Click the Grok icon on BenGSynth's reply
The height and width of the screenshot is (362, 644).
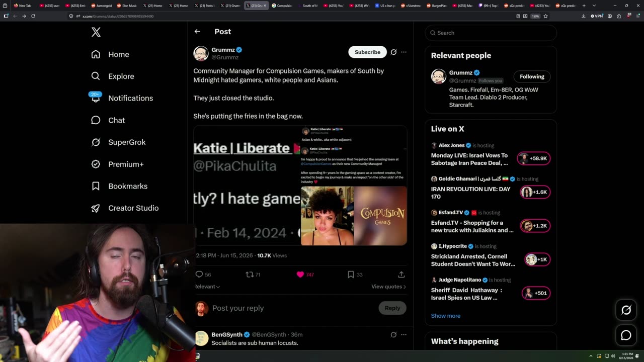coord(393,334)
